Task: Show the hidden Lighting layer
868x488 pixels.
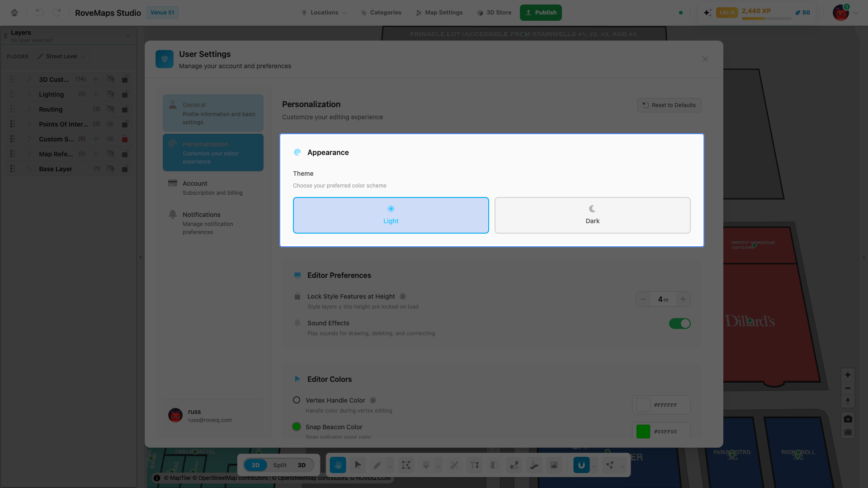Action: [110, 94]
